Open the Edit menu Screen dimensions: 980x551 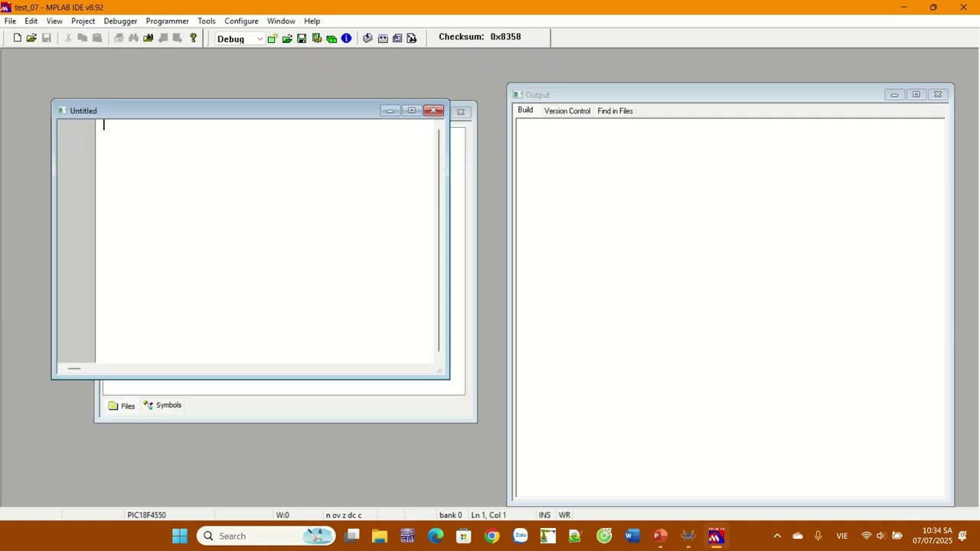click(x=31, y=21)
